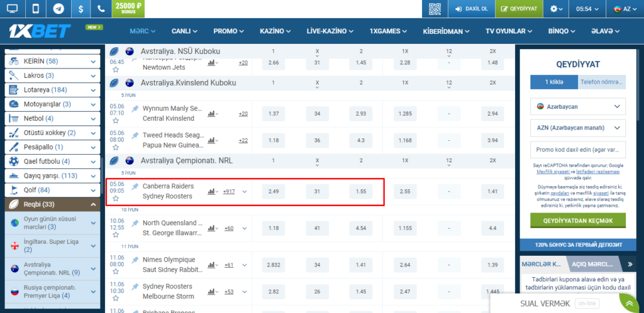Click the Qolf flag icon
644x313 pixels.
click(x=14, y=190)
